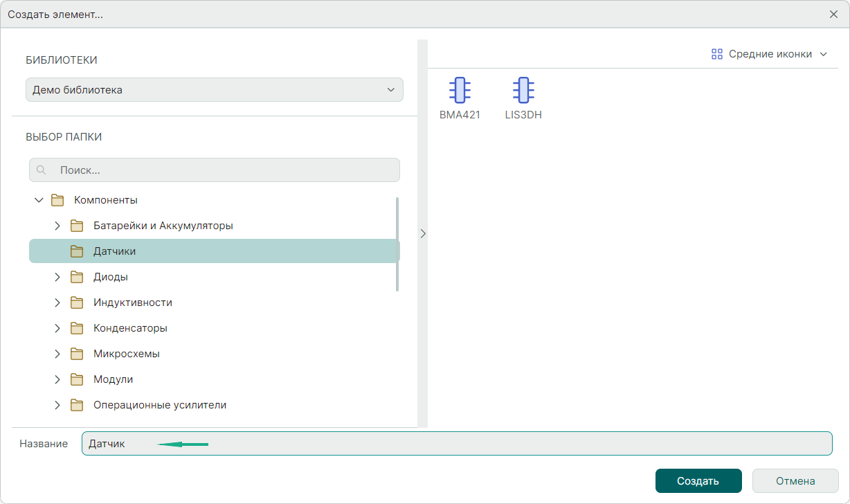850x504 pixels.
Task: Focus the folder search field
Action: (215, 170)
